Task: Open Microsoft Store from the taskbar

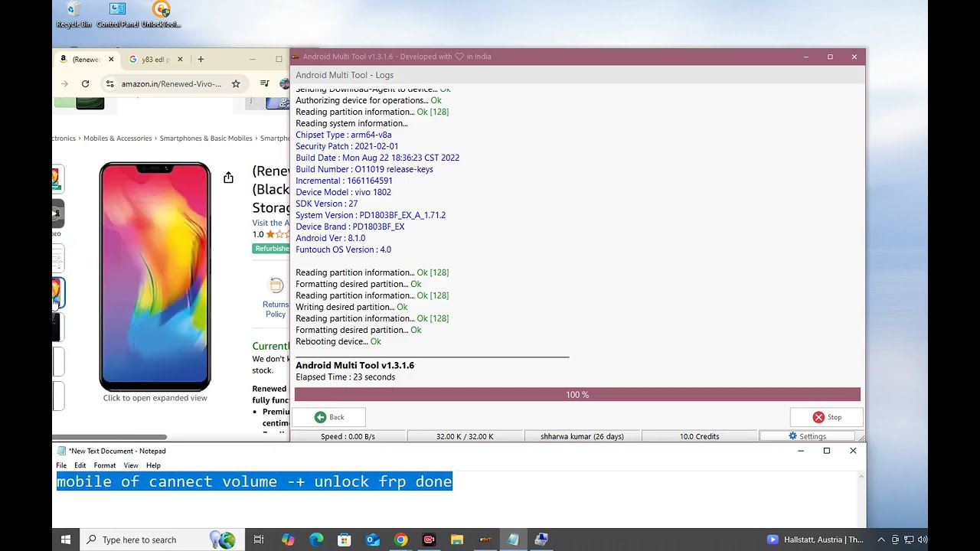Action: pyautogui.click(x=345, y=540)
